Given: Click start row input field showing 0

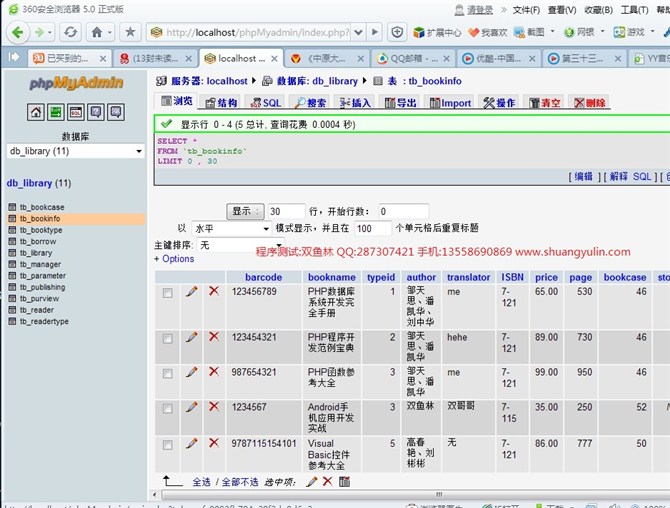Looking at the screenshot, I should point(403,211).
